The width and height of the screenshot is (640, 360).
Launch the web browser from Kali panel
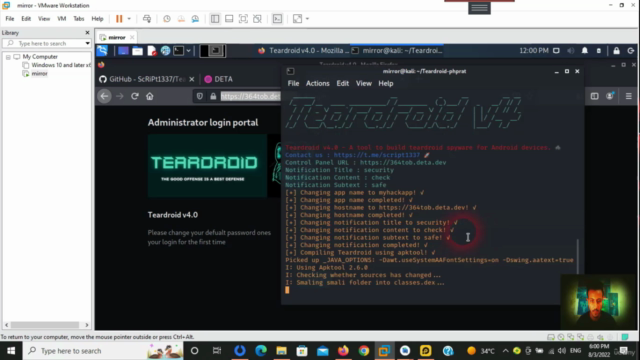click(x=165, y=51)
